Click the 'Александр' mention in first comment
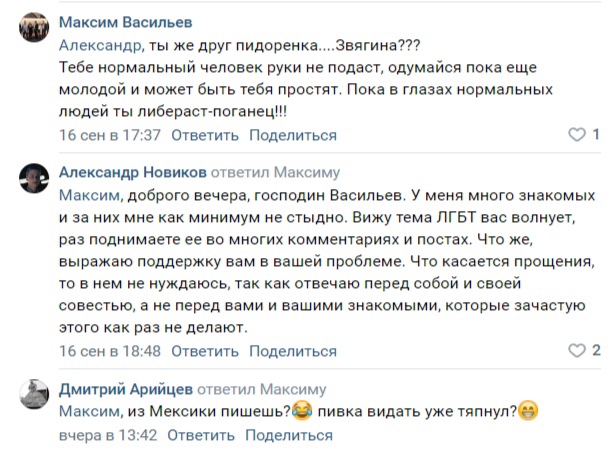 pyautogui.click(x=97, y=45)
